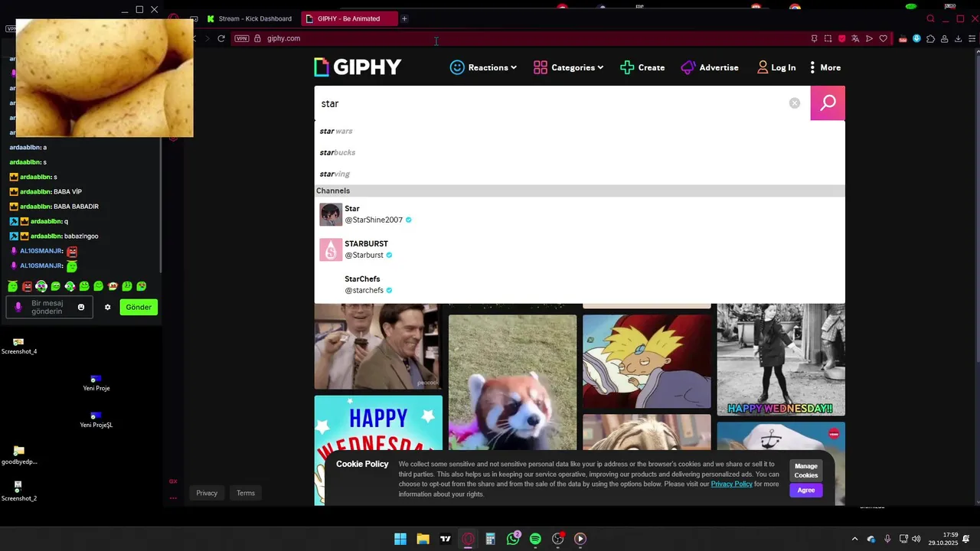The width and height of the screenshot is (980, 551).
Task: Open the emoji picker smiley in chat input
Action: (x=80, y=307)
